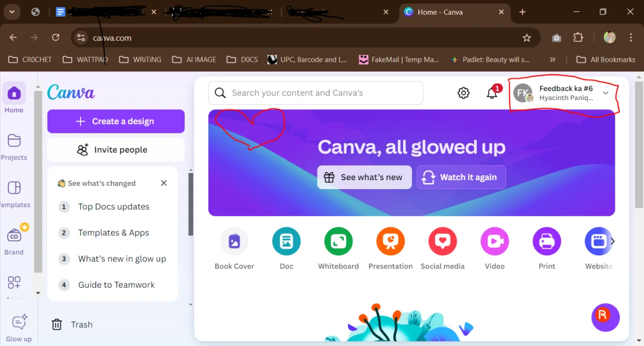This screenshot has width=644, height=346.
Task: Create a Social media design
Action: (x=443, y=249)
